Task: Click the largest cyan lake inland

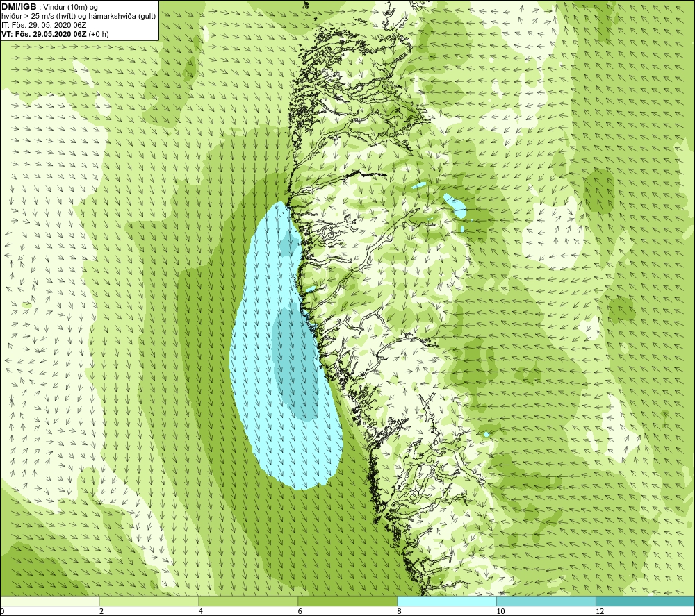Action: coord(456,206)
